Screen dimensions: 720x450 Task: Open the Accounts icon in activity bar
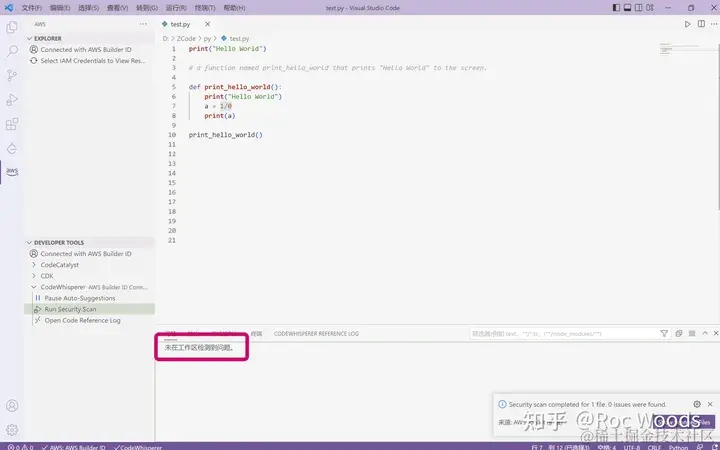12,405
